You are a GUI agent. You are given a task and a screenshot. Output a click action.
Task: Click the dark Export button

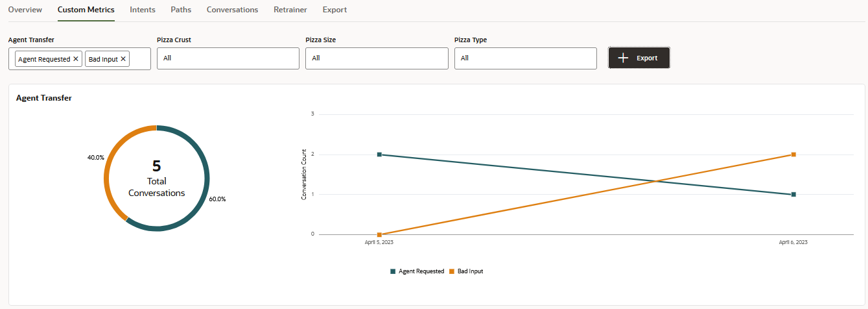point(639,58)
